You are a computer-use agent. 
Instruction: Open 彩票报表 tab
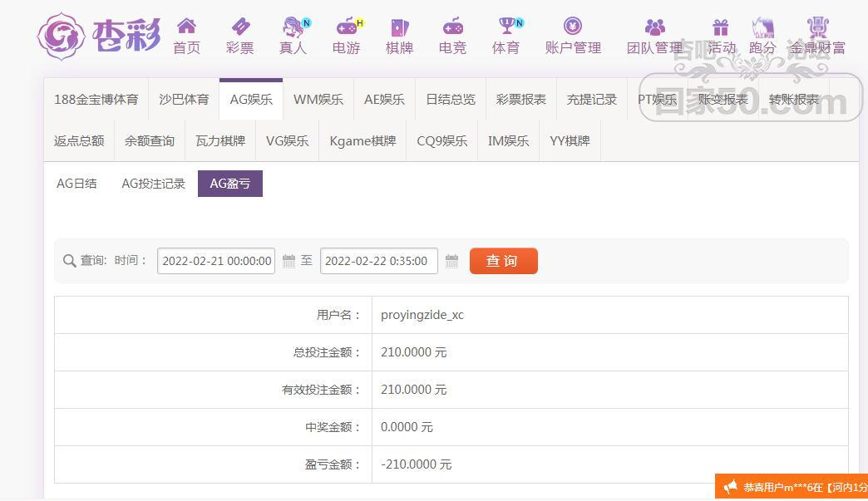coord(521,100)
